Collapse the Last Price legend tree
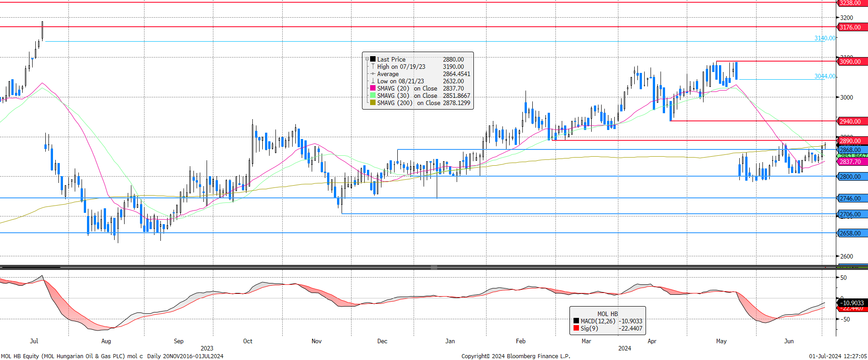 [x=367, y=59]
